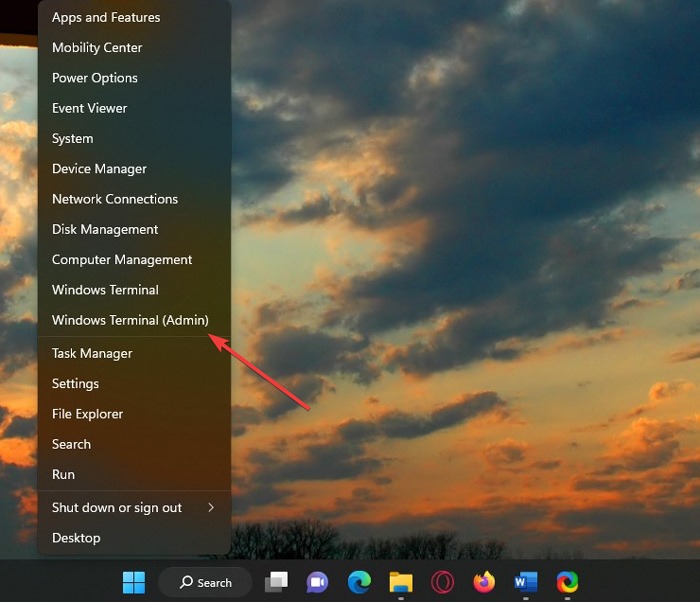This screenshot has width=700, height=602.
Task: Select Windows Terminal (non-admin)
Action: point(134,290)
